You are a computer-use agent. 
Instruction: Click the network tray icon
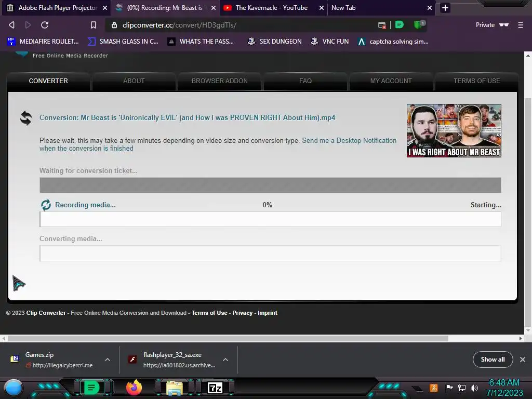[x=461, y=388]
